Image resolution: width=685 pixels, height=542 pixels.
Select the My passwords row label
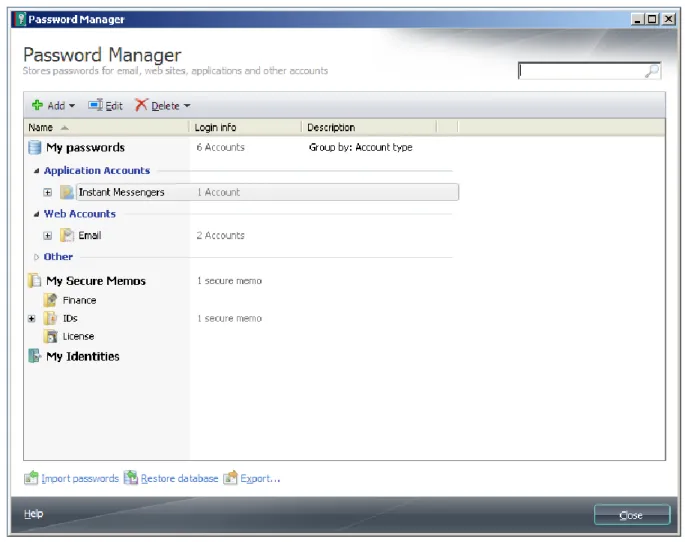tap(86, 148)
